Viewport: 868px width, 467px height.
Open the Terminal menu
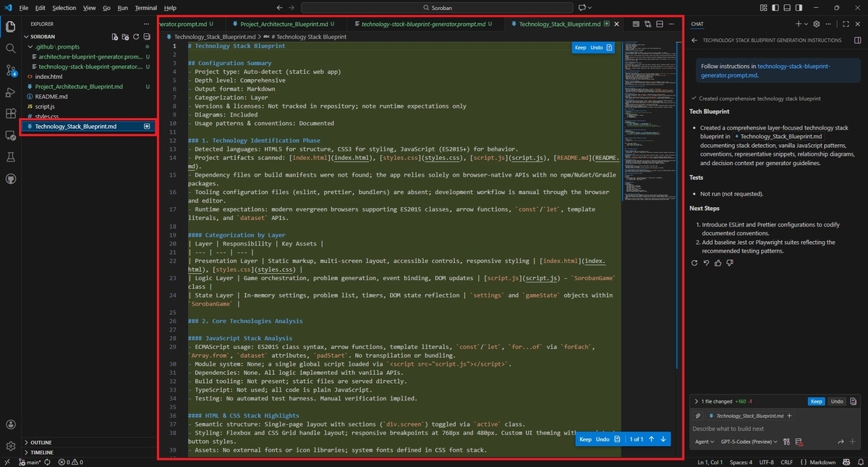[145, 7]
